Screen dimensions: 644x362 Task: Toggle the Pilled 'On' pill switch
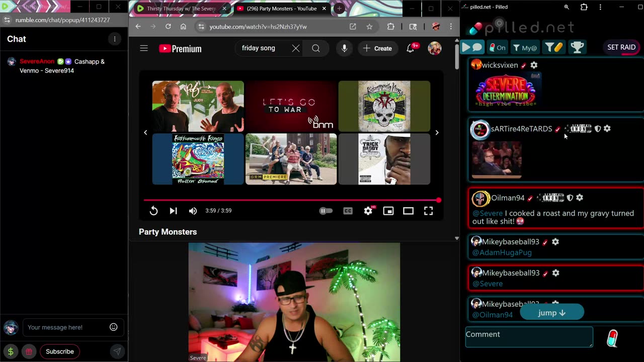[497, 47]
